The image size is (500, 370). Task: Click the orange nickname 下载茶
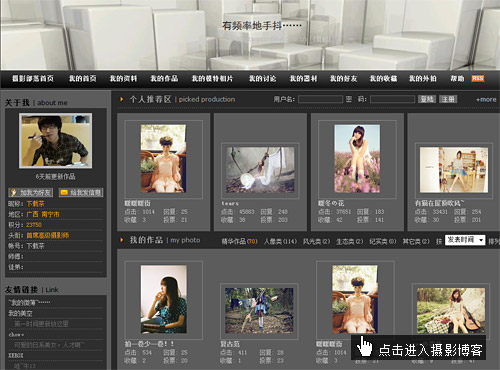[x=35, y=204]
